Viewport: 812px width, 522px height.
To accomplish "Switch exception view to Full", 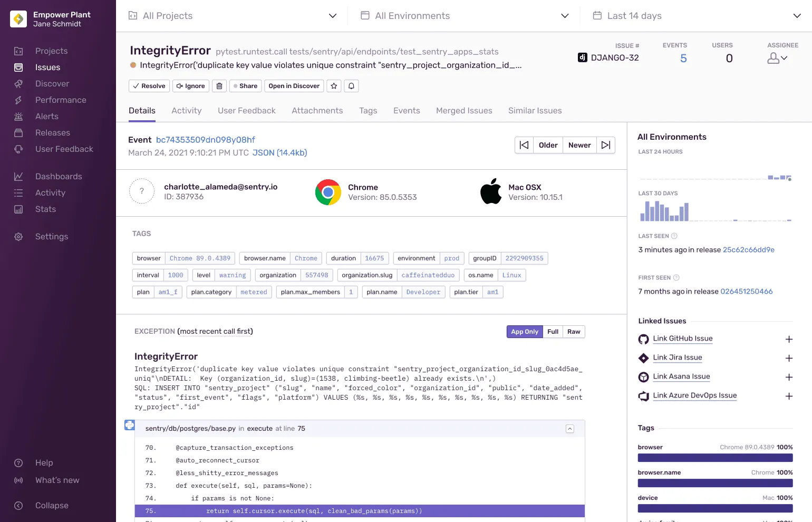I will [553, 332].
